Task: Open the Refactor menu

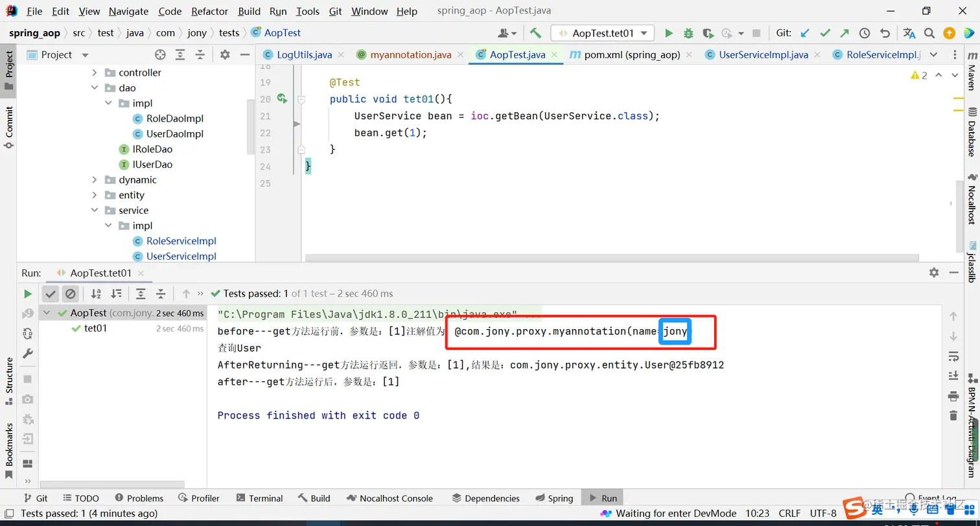Action: (x=210, y=11)
